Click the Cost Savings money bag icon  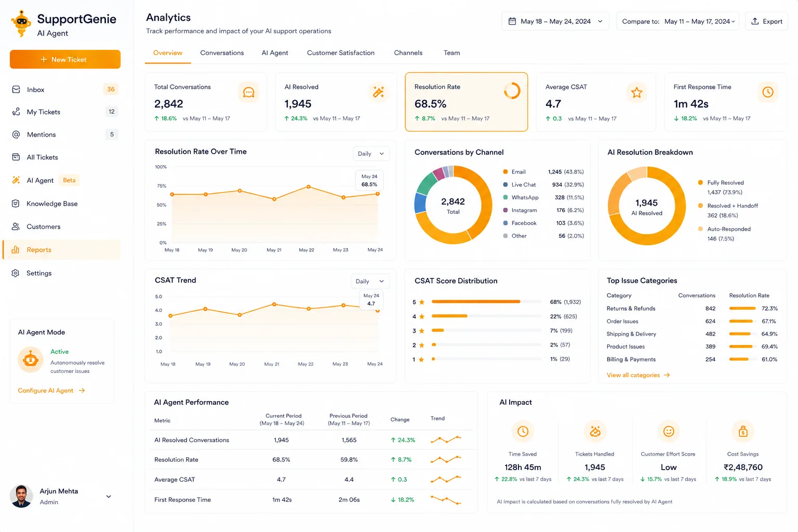[743, 431]
